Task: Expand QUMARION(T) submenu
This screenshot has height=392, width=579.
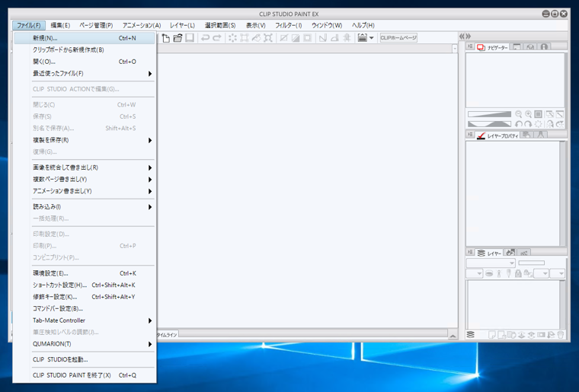Action: [x=85, y=344]
